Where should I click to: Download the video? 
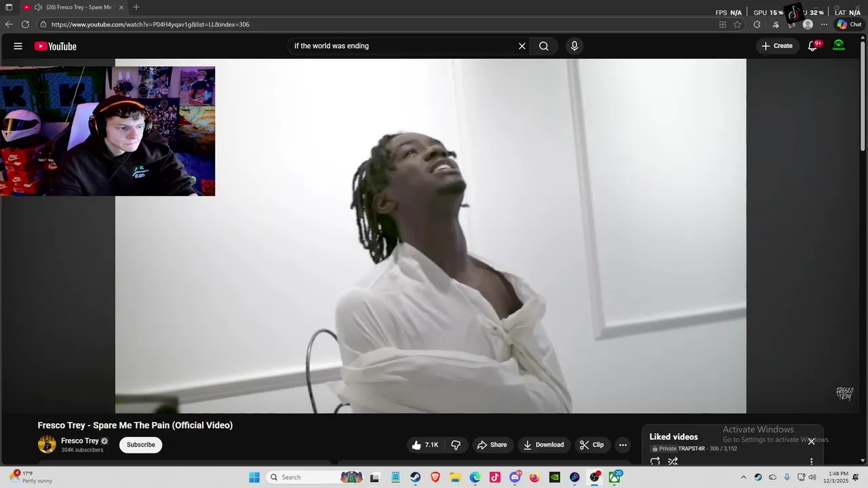(x=544, y=445)
